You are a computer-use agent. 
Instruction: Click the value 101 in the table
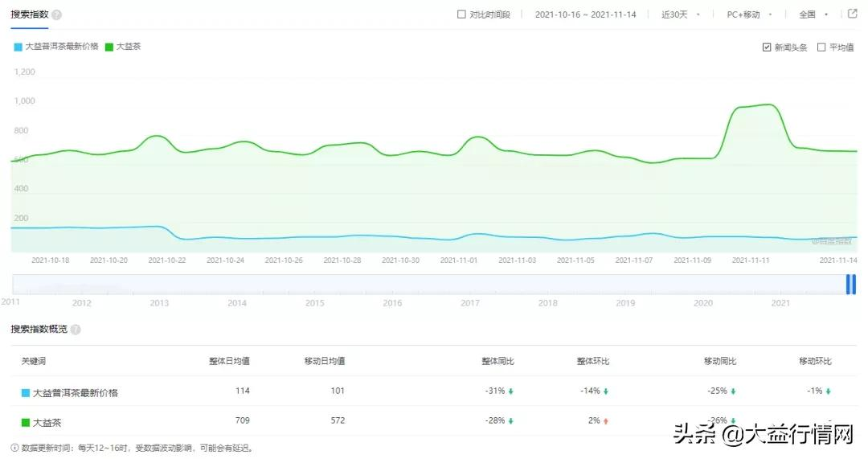[338, 391]
